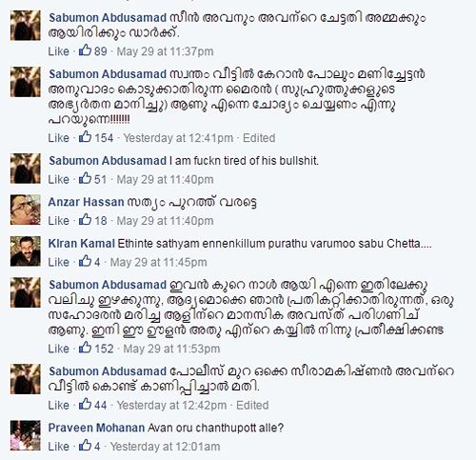Open Anzar Hassan's profile name link

point(86,202)
